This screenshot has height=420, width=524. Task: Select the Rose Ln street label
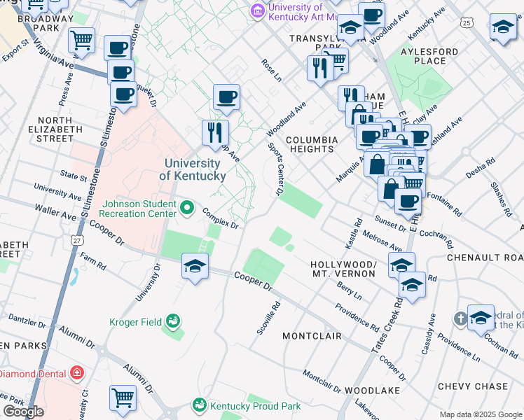pyautogui.click(x=271, y=71)
